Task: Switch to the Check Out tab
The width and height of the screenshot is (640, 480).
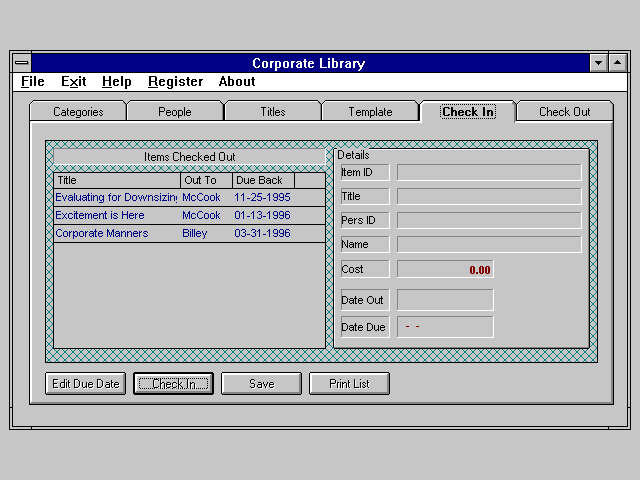Action: [x=565, y=112]
